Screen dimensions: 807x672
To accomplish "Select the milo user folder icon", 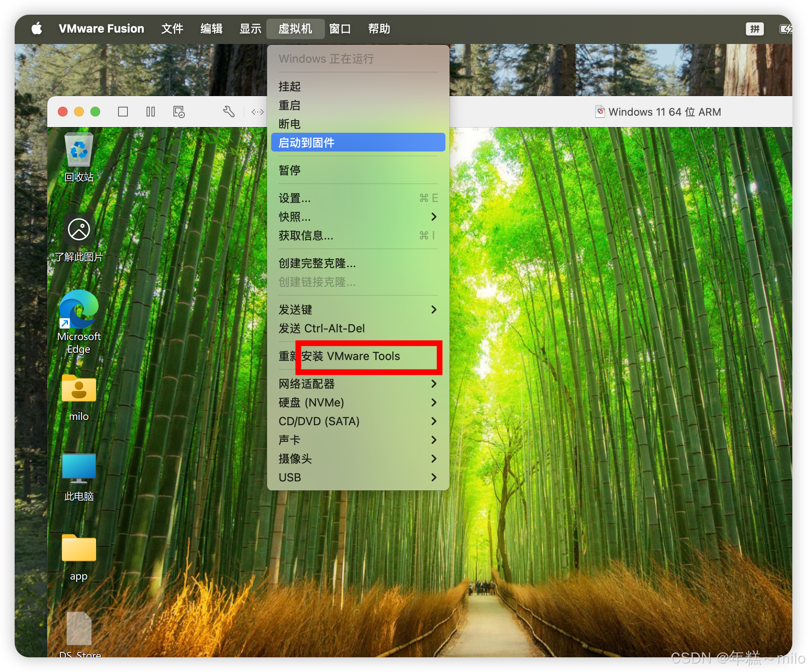I will pyautogui.click(x=79, y=389).
